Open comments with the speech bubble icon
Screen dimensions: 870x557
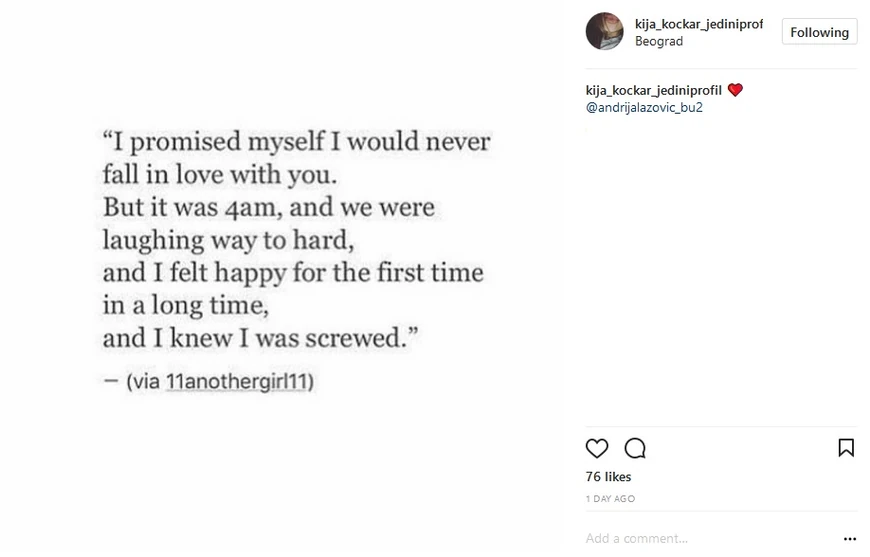[x=635, y=448]
